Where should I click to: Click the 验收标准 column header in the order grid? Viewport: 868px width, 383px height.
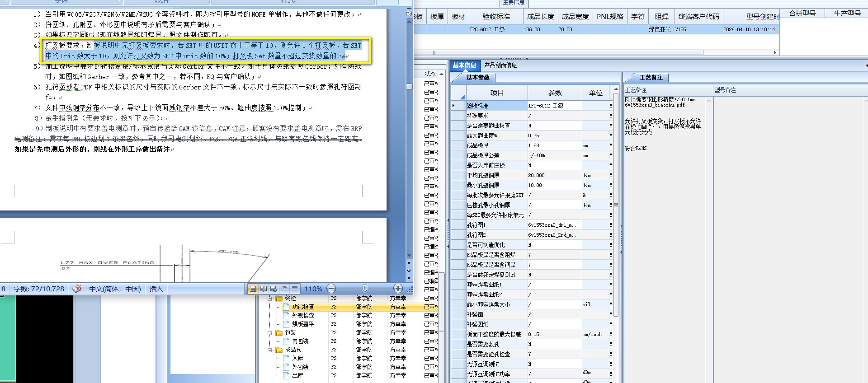point(496,17)
